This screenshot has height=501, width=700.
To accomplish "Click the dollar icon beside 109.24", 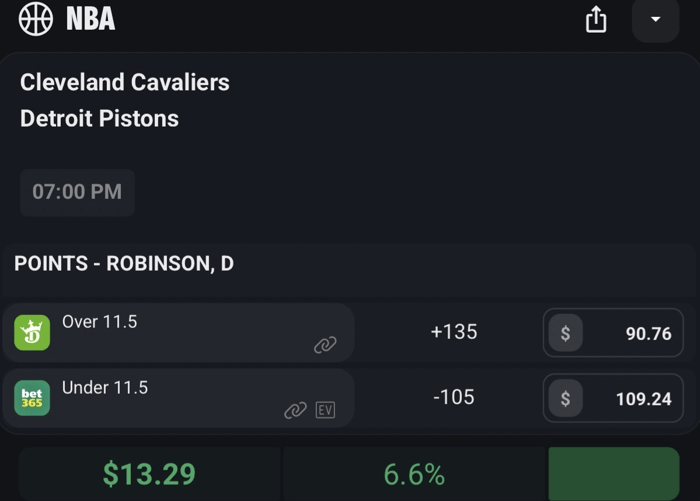I will [565, 399].
